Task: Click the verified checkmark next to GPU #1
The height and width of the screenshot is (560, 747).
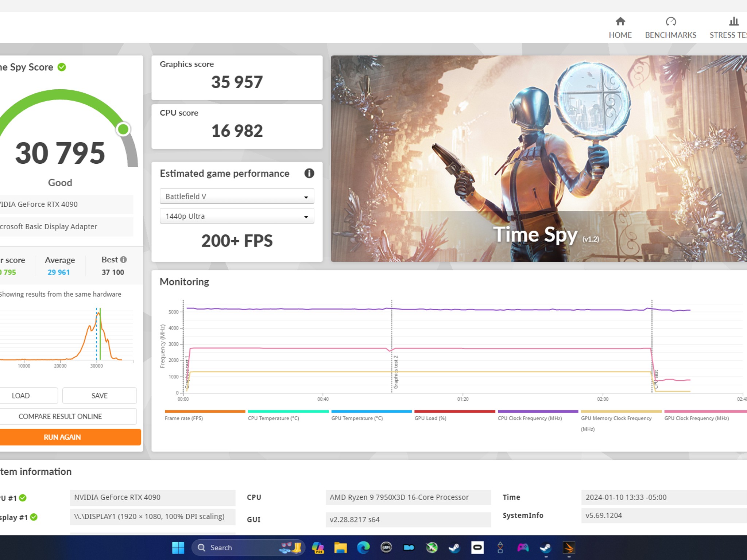Action: click(22, 497)
